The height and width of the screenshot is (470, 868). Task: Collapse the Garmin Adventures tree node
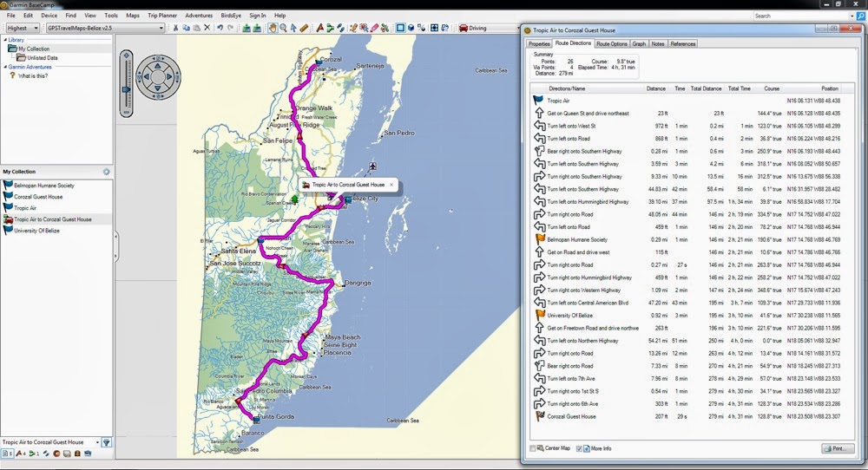[5, 67]
